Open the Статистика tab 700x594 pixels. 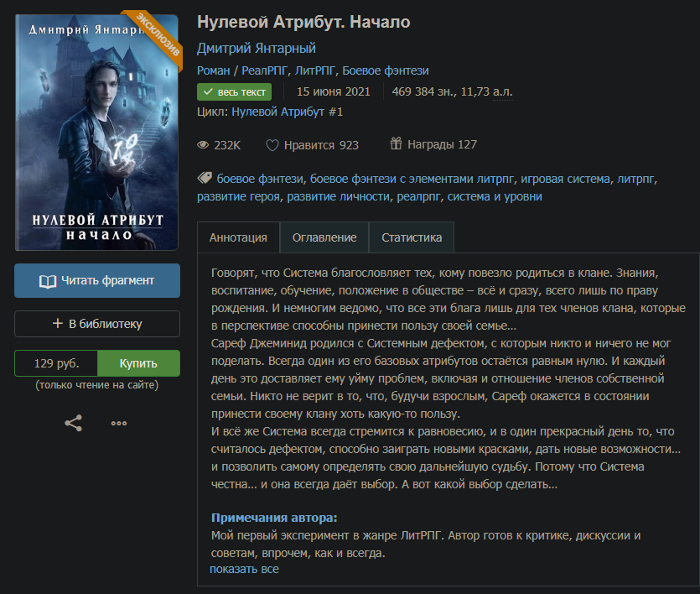(412, 237)
